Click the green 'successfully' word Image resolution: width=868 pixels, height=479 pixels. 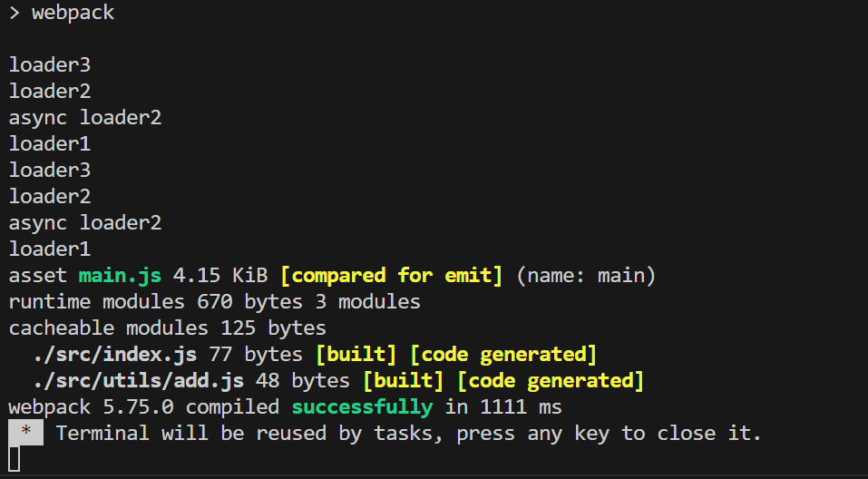(x=362, y=406)
